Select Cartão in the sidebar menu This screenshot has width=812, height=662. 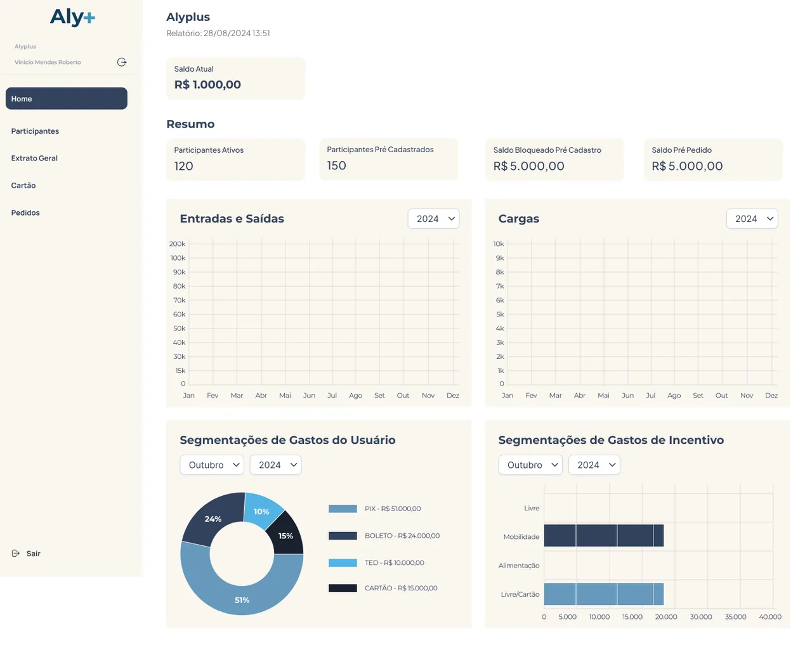pyautogui.click(x=23, y=186)
